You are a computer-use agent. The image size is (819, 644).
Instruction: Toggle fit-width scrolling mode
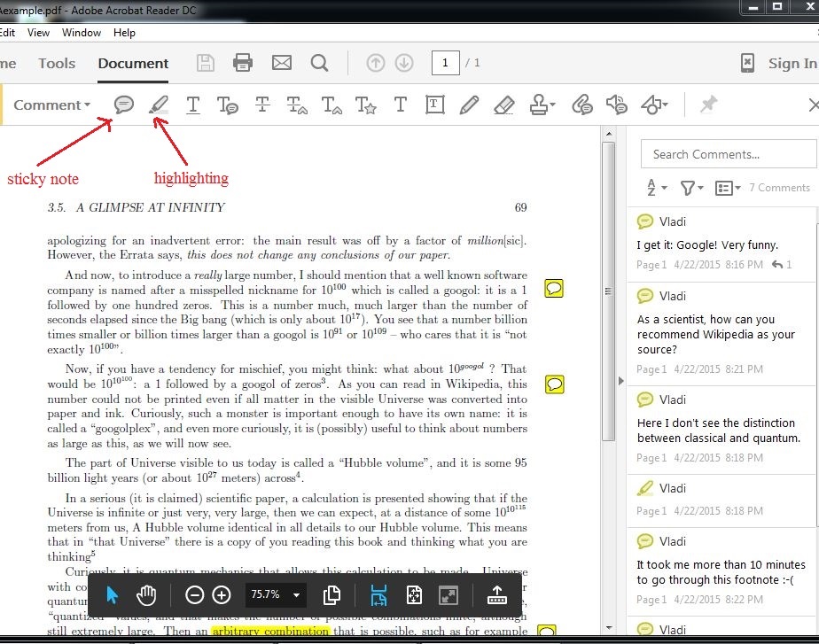pos(379,595)
